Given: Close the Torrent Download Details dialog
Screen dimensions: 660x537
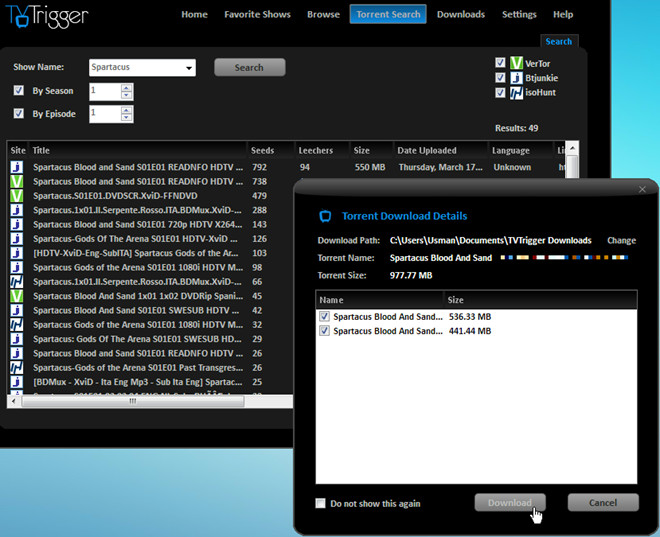Looking at the screenshot, I should (x=642, y=189).
